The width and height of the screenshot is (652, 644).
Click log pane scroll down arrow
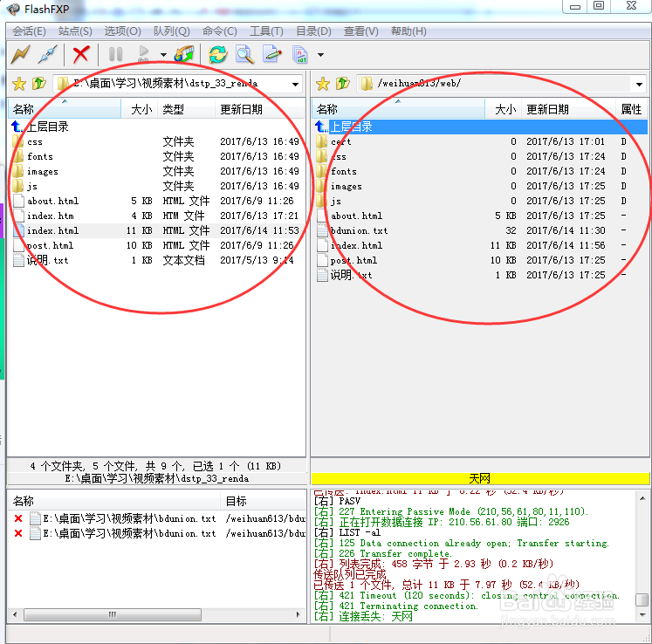[x=642, y=615]
